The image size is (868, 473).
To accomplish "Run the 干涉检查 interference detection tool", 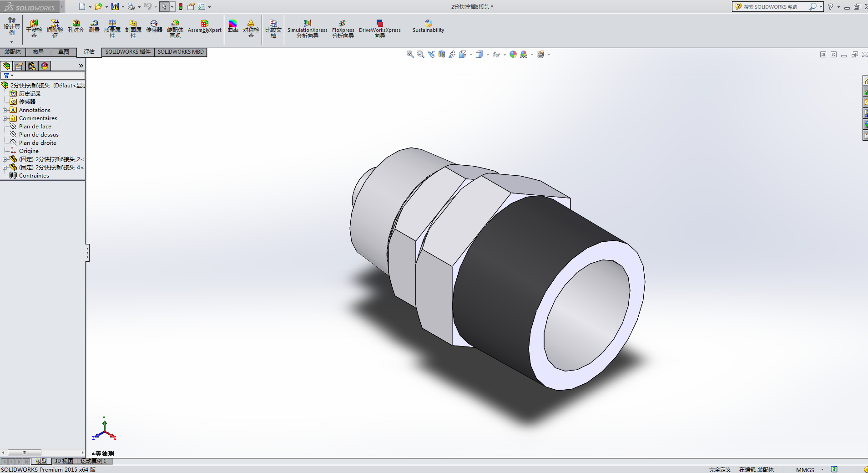I will pyautogui.click(x=34, y=28).
